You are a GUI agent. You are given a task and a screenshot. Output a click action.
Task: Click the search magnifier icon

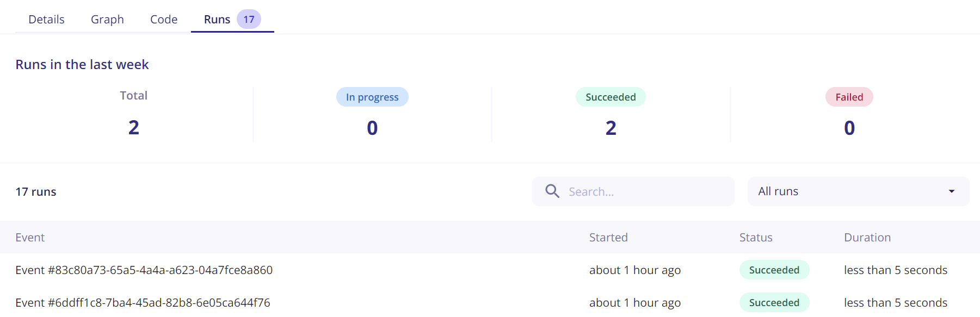pyautogui.click(x=552, y=191)
